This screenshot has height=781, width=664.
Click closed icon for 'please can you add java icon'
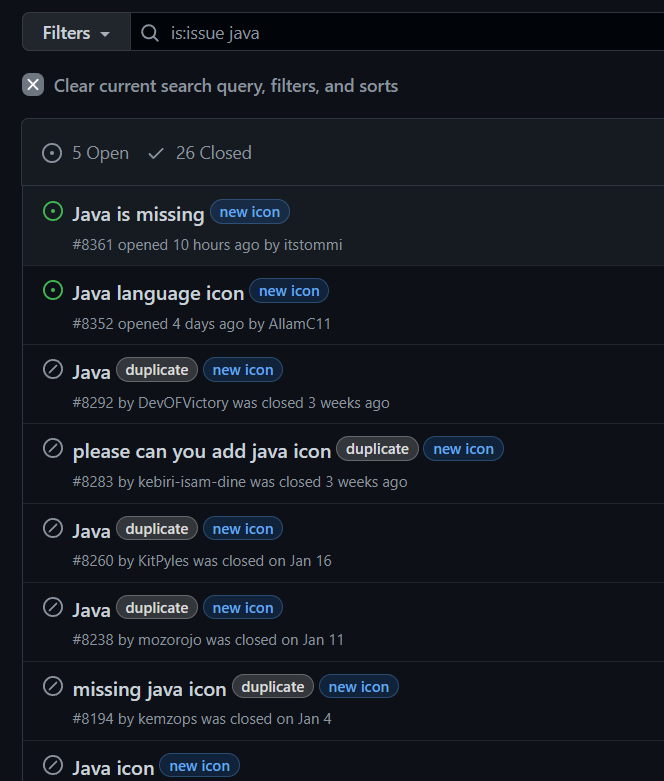coord(53,448)
